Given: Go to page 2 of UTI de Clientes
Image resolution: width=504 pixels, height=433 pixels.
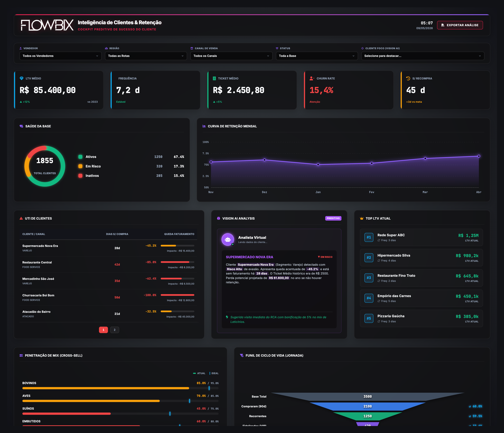Looking at the screenshot, I should point(115,330).
